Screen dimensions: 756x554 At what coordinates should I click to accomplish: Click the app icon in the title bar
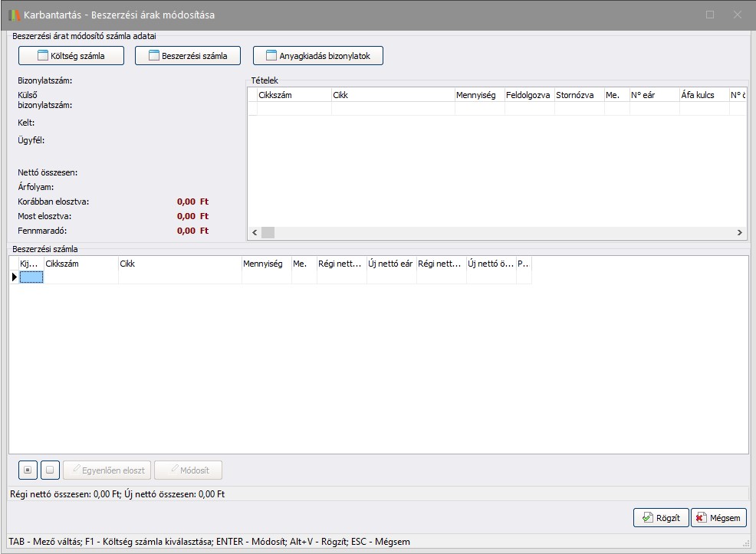click(15, 15)
